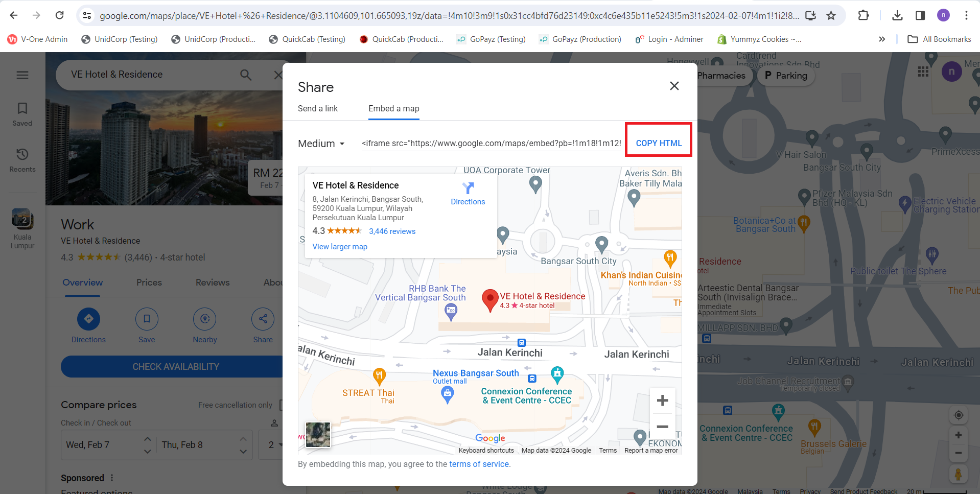Viewport: 980px width, 494px height.
Task: Click the STREAT Thai restaurant pin
Action: tap(379, 377)
